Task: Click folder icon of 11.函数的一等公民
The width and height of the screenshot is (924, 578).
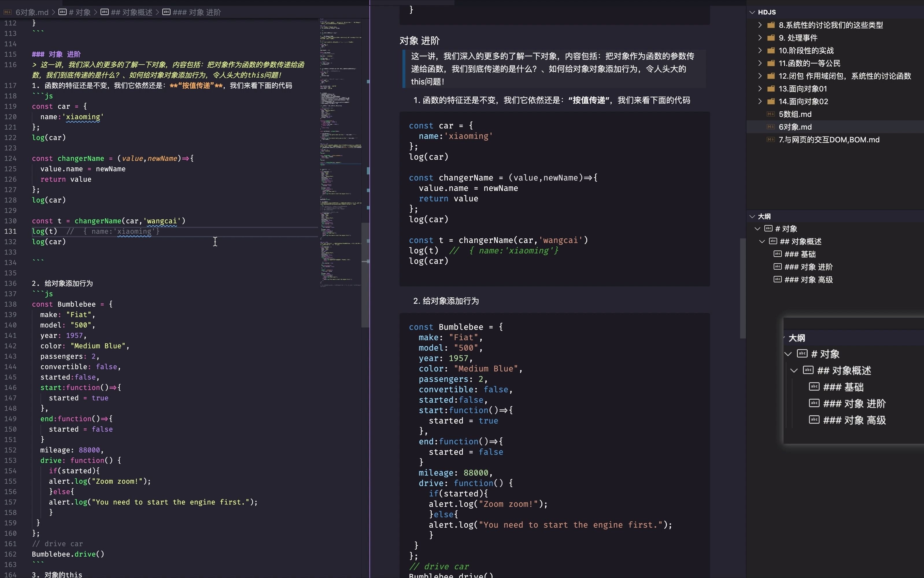Action: [x=771, y=63]
